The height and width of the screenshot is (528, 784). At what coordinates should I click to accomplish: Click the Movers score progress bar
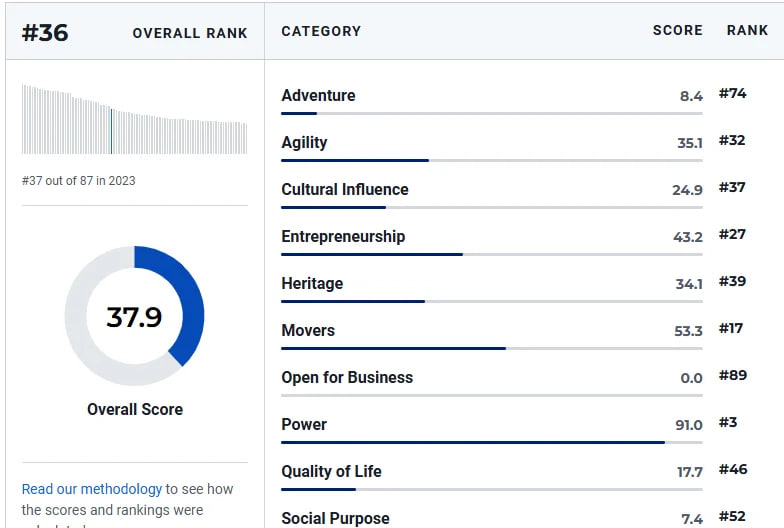pyautogui.click(x=492, y=348)
